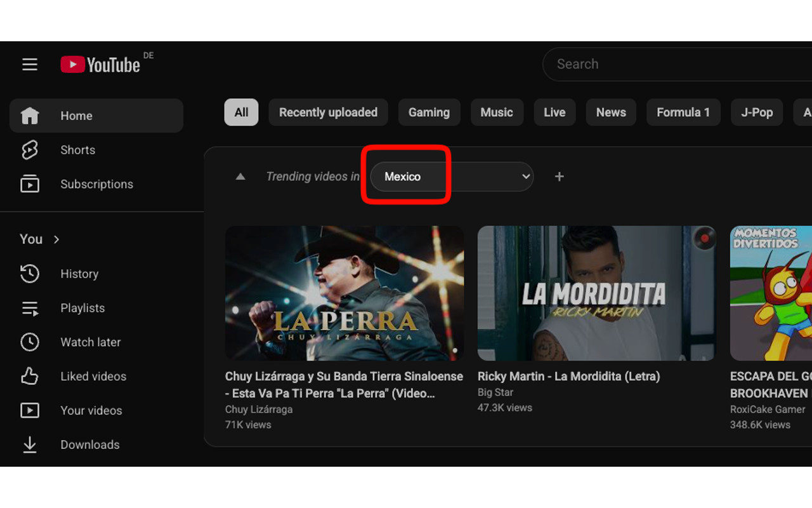Click the 71K views text
The height and width of the screenshot is (508, 812).
[248, 425]
